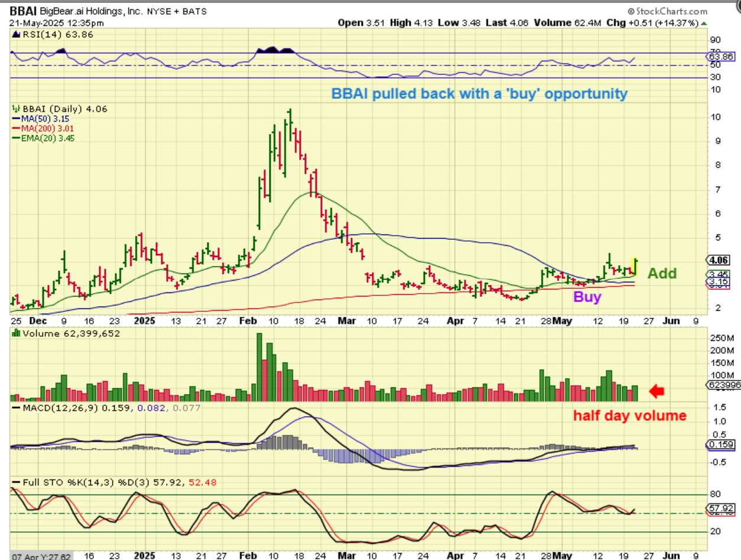
Task: Click the blue BBAI pulled back annotation headline
Action: click(x=479, y=93)
